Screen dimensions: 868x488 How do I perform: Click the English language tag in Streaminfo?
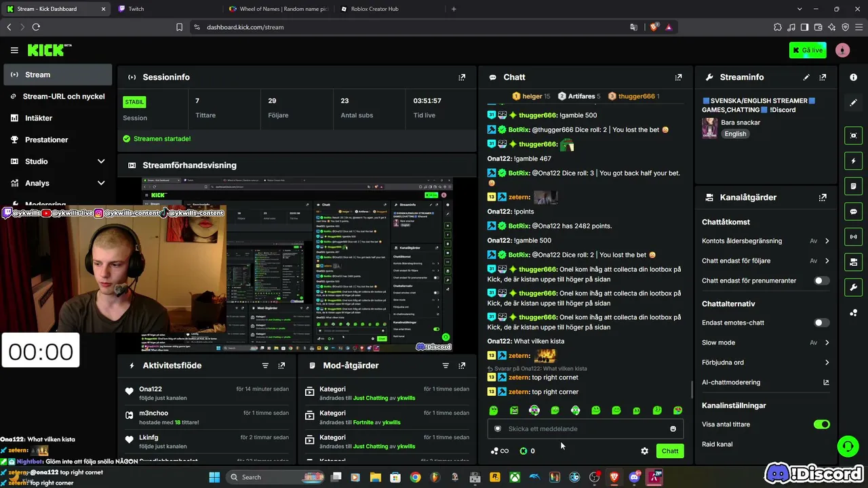pyautogui.click(x=735, y=134)
